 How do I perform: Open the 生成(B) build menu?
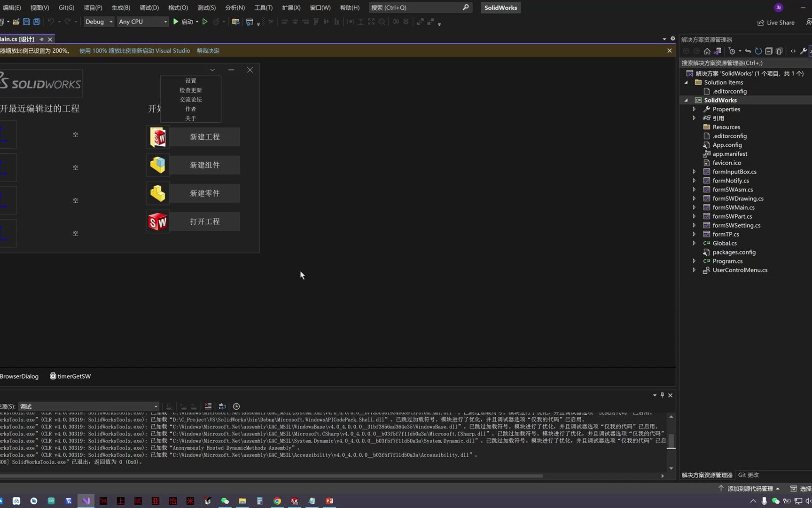121,8
